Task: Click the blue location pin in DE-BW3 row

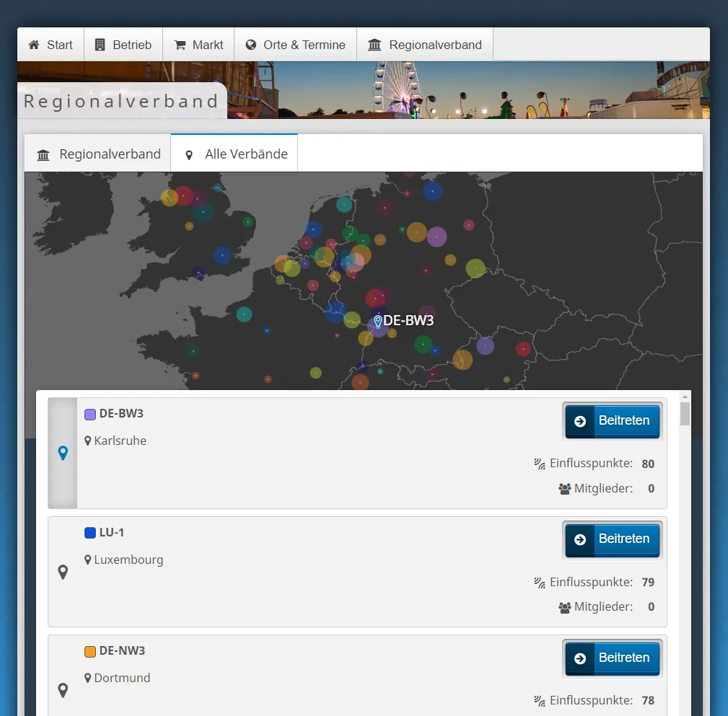Action: point(63,453)
